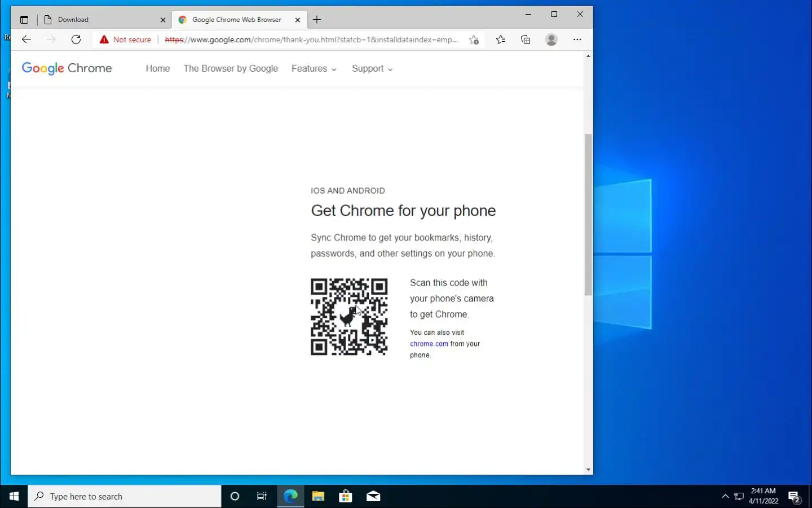Open Task View on the taskbar
Screen dimensions: 812x508
pos(262,496)
